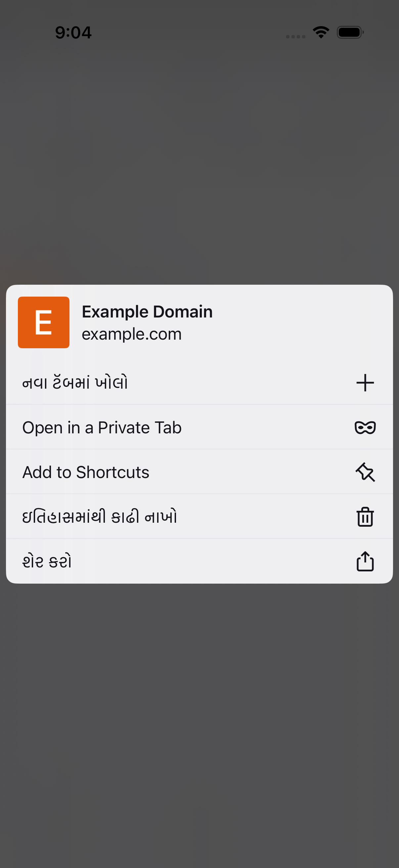Select Add to Shortcuts option
The width and height of the screenshot is (399, 868).
(199, 472)
